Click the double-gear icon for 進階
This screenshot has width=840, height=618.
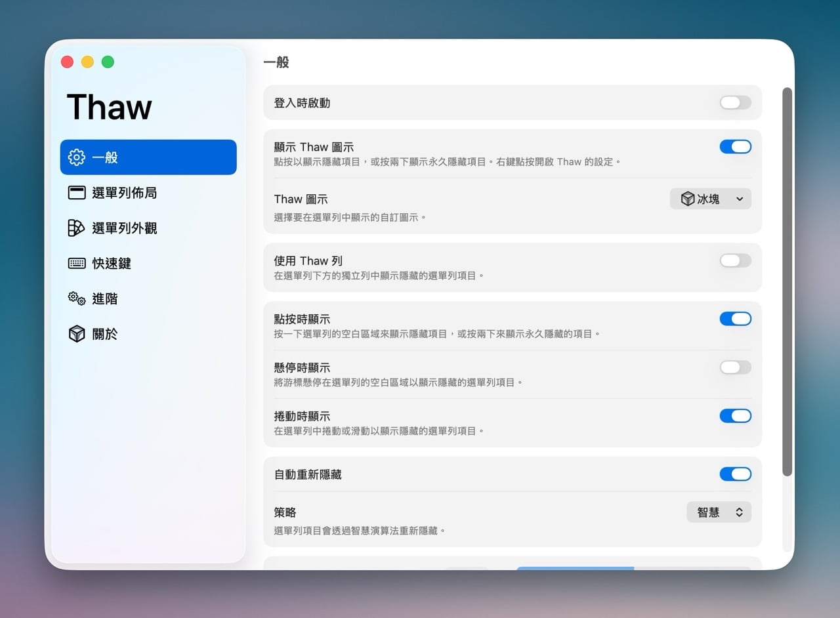(x=77, y=299)
